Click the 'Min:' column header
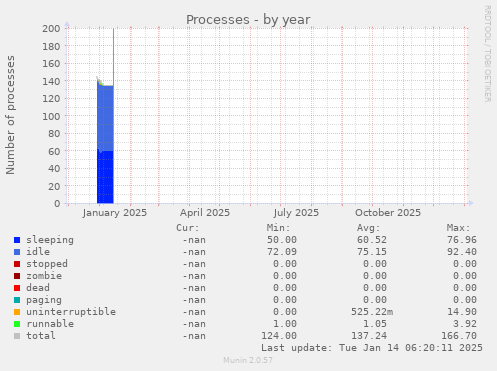 [278, 228]
